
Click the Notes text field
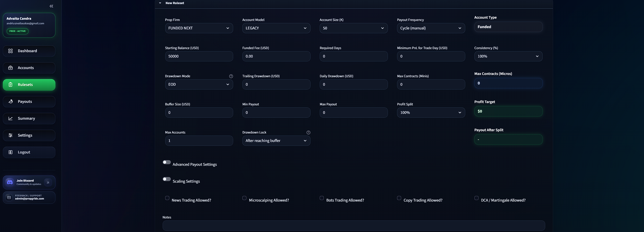coord(354,226)
